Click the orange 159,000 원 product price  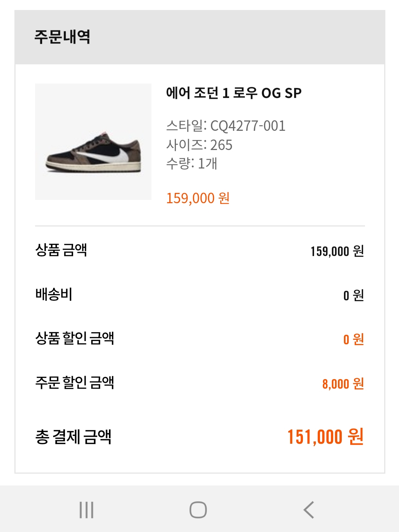pyautogui.click(x=198, y=198)
